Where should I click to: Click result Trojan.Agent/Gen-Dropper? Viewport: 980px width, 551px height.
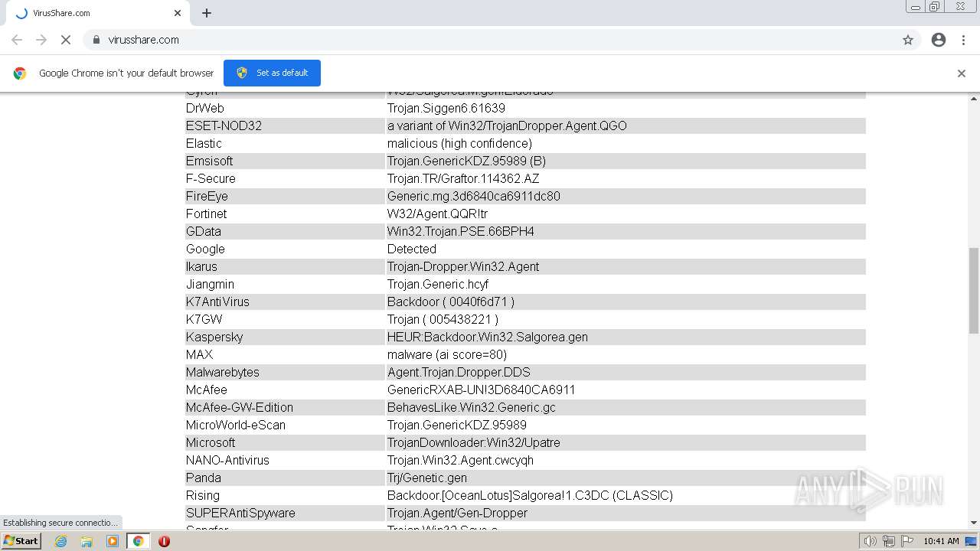[457, 513]
